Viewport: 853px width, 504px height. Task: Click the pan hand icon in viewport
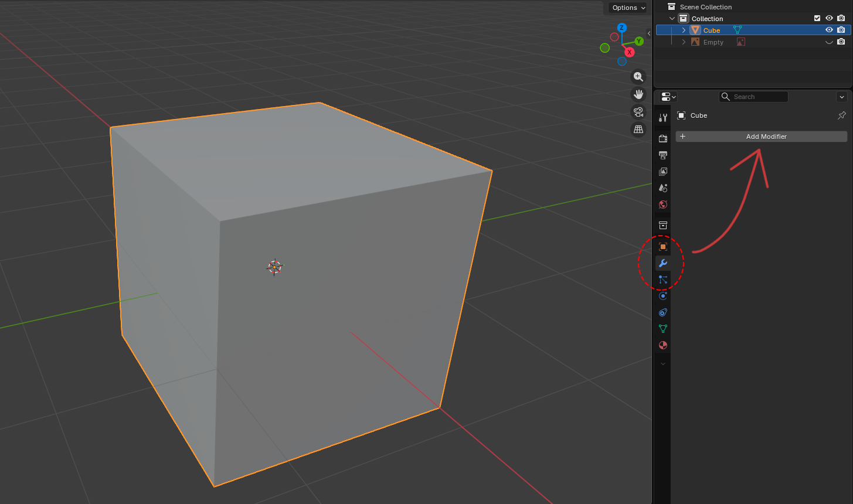(638, 94)
